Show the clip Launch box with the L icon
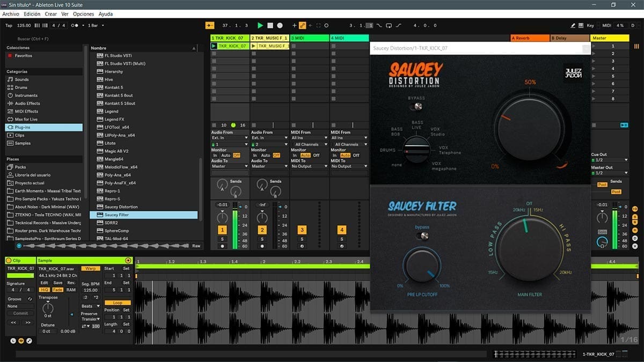 coord(13,341)
